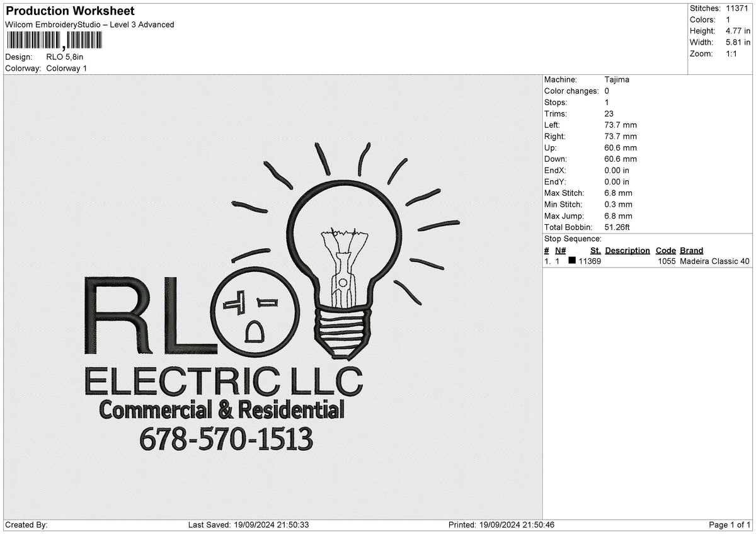Click the Stitches count 11371
This screenshot has width=756, height=534.
click(737, 8)
